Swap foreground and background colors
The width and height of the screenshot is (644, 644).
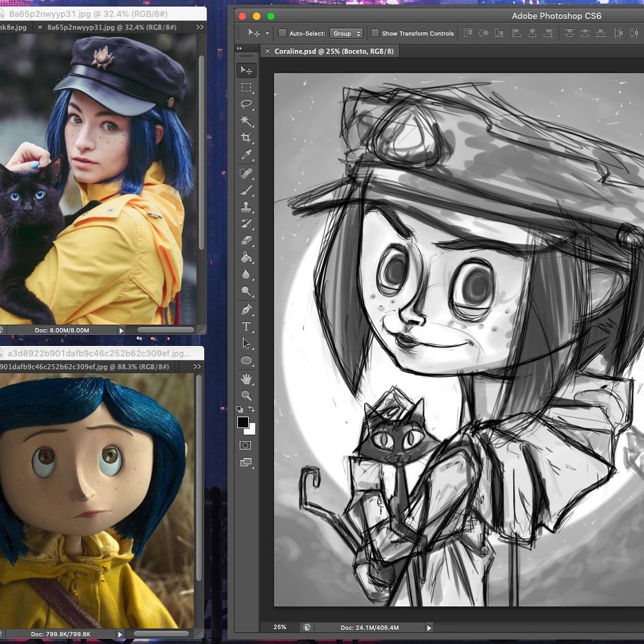point(251,409)
